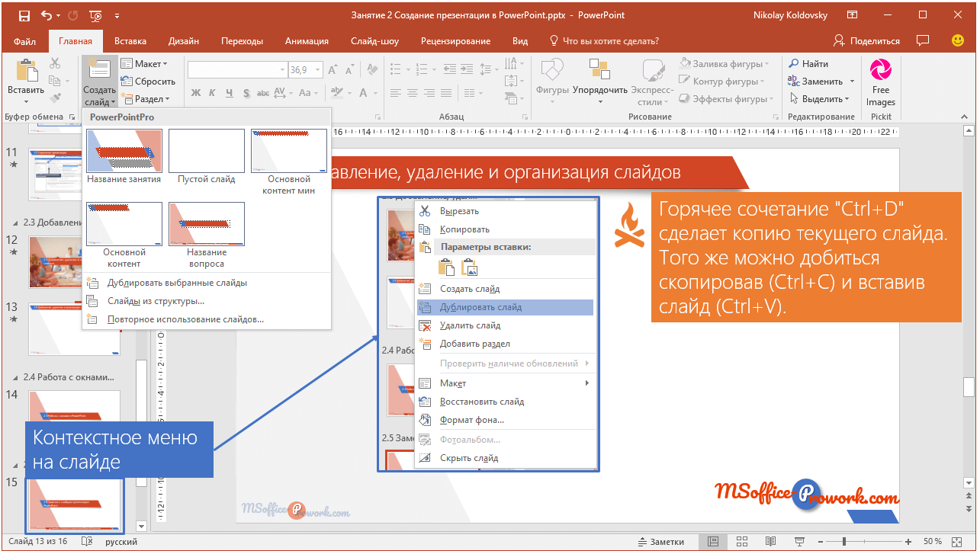Screen dimensions: 980x554
Task: Toggle bold Ж formatting
Action: tap(195, 93)
